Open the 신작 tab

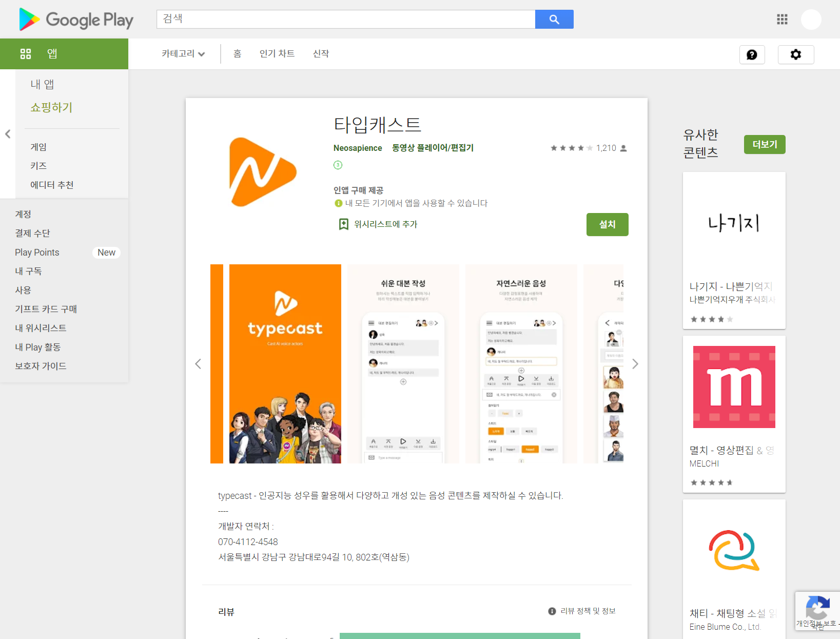[x=321, y=54]
